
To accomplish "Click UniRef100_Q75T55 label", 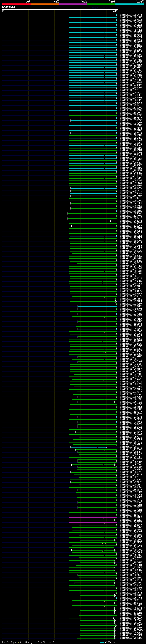I will coord(131,65).
